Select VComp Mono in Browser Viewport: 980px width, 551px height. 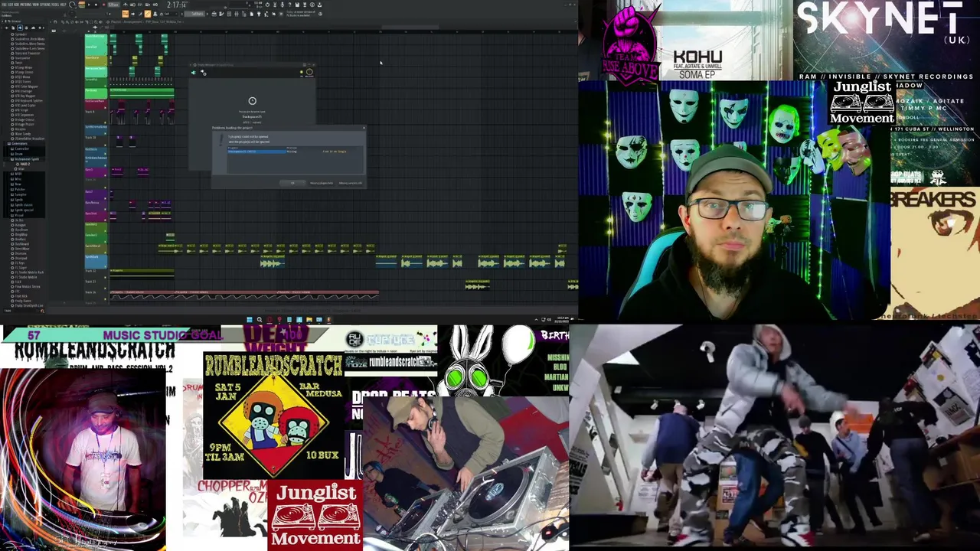pos(23,67)
